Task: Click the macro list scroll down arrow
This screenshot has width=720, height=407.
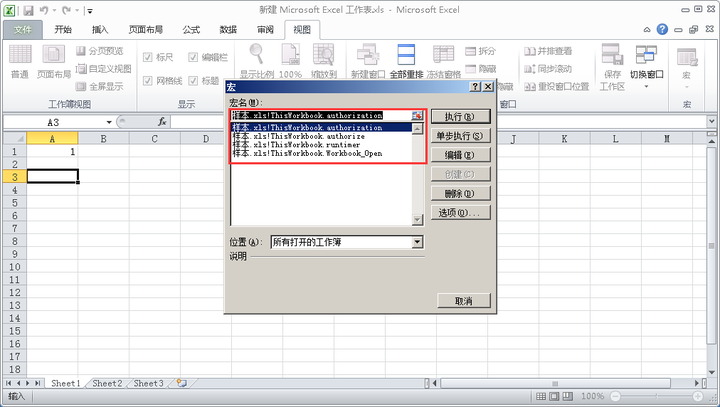Action: 417,220
